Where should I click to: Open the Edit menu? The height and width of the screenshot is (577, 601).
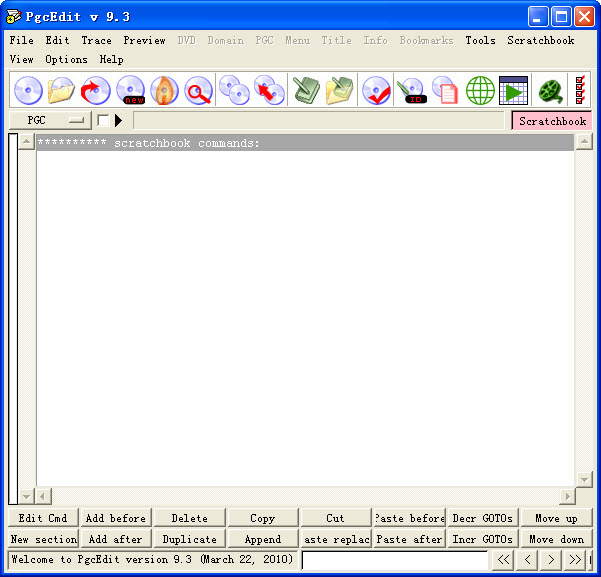tap(57, 40)
